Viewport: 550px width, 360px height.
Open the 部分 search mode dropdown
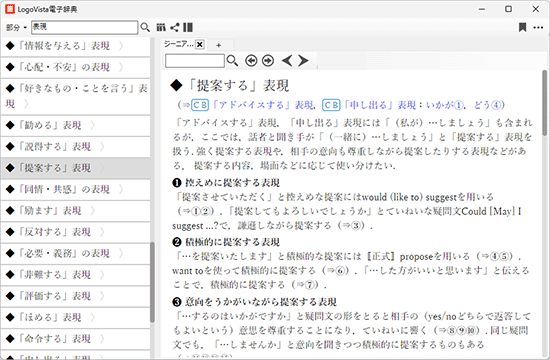16,27
